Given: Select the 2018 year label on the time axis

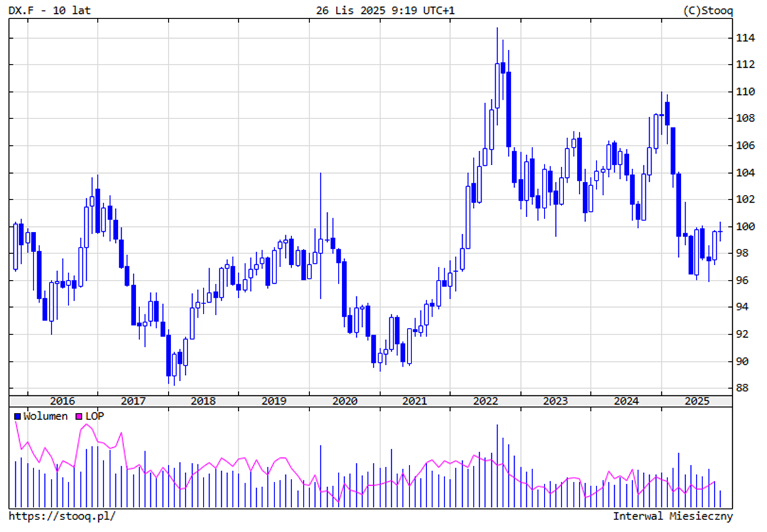Looking at the screenshot, I should point(203,401).
